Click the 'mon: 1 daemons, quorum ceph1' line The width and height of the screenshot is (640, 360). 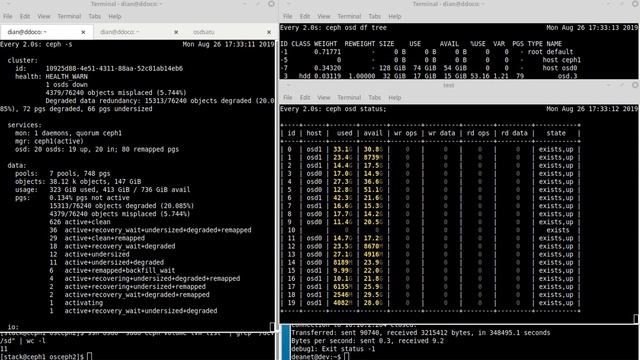(x=68, y=133)
